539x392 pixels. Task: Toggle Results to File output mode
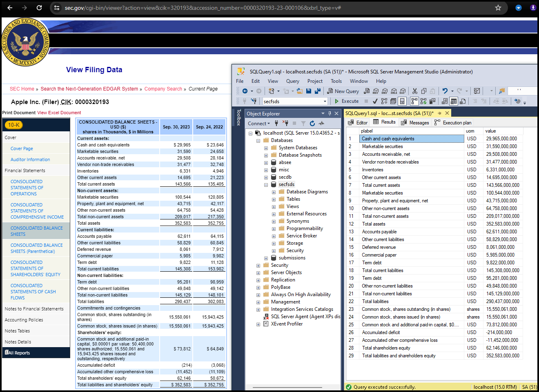click(462, 101)
